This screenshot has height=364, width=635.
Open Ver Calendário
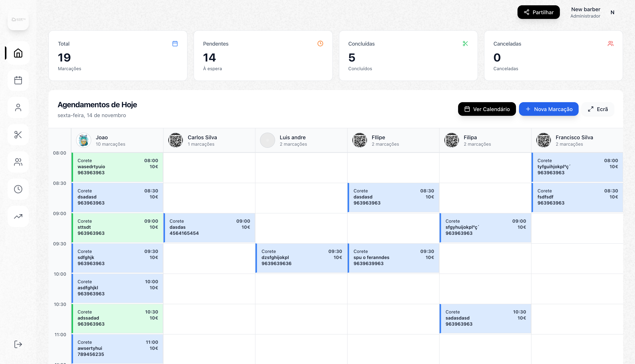pos(486,109)
